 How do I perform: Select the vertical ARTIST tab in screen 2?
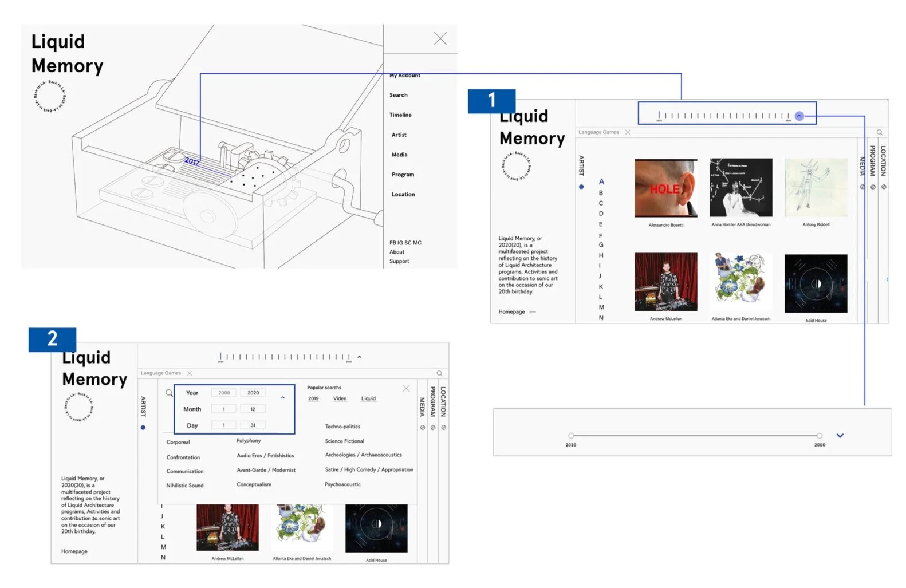pyautogui.click(x=143, y=407)
